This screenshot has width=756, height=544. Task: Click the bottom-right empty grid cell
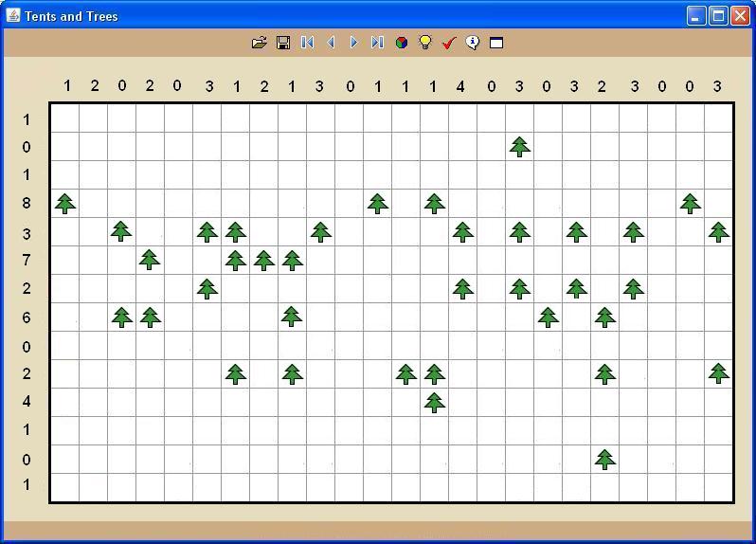point(719,487)
